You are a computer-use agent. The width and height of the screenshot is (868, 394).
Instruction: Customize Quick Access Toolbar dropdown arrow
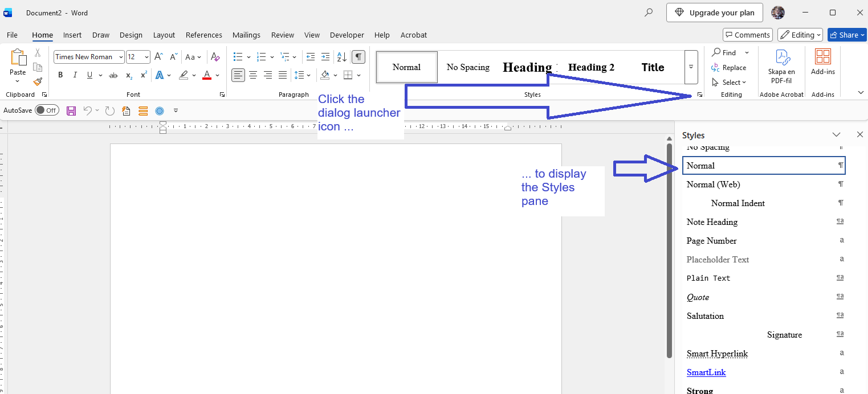[x=176, y=110]
